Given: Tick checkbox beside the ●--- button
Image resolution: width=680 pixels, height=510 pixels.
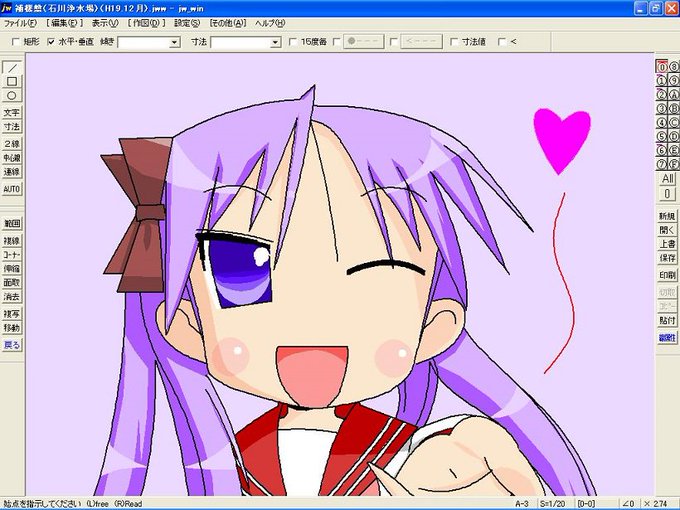Looking at the screenshot, I should click(337, 42).
